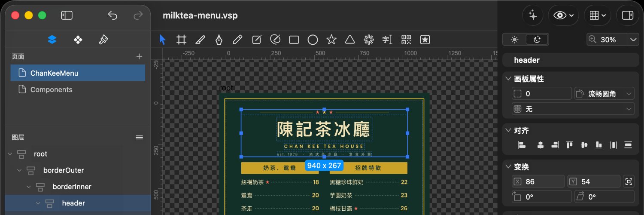644x215 pixels.
Task: Open the eye preview options dropdown
Action: pos(564,15)
